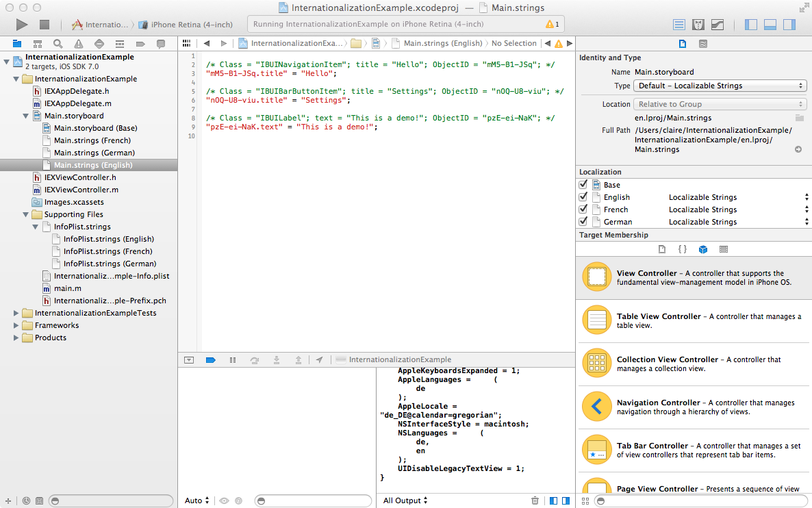Uncheck the French localization checkbox
This screenshot has height=508, width=812.
click(x=583, y=209)
